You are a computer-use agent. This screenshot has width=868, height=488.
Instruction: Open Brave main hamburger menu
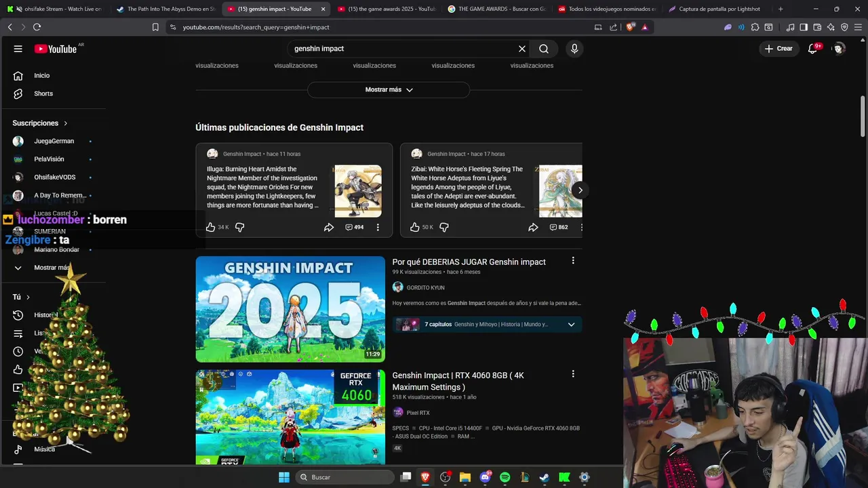858,27
